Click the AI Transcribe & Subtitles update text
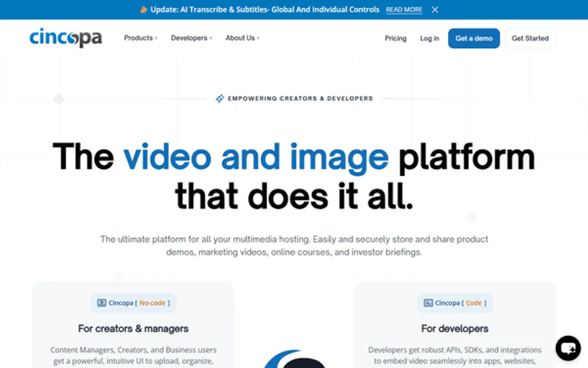 (265, 10)
